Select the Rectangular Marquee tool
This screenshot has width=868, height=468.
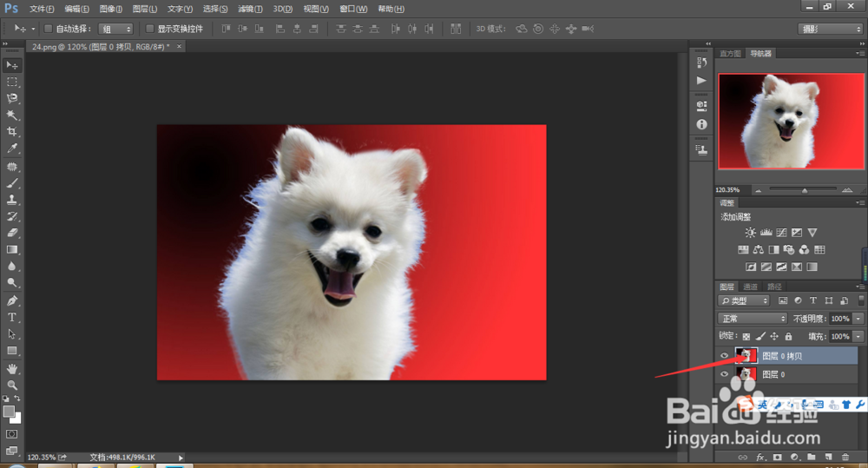[12, 82]
